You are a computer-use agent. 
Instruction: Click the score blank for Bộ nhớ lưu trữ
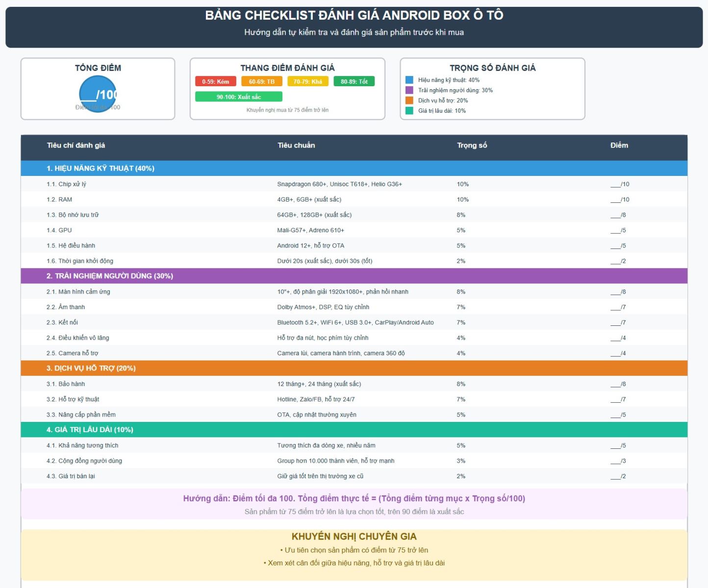[618, 215]
